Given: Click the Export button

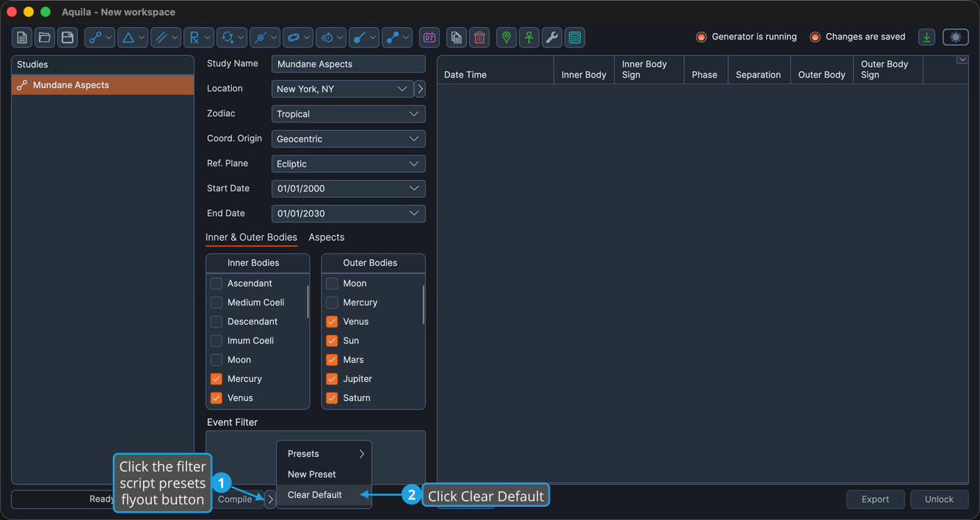Looking at the screenshot, I should point(876,499).
